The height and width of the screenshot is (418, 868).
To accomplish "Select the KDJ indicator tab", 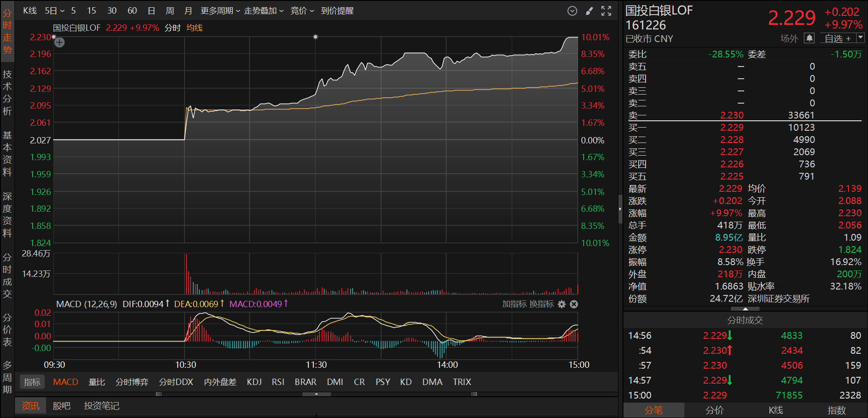I will point(254,382).
